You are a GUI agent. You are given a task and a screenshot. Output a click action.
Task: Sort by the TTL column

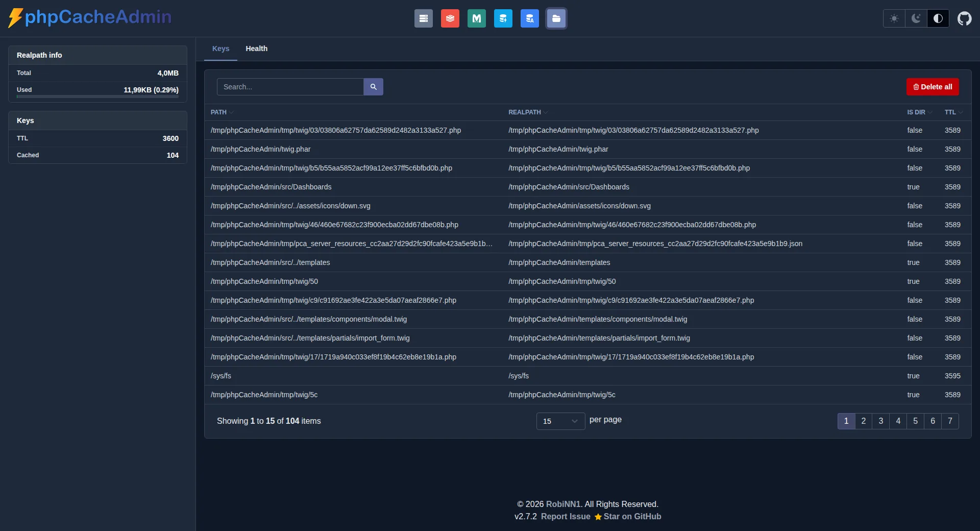click(x=953, y=112)
